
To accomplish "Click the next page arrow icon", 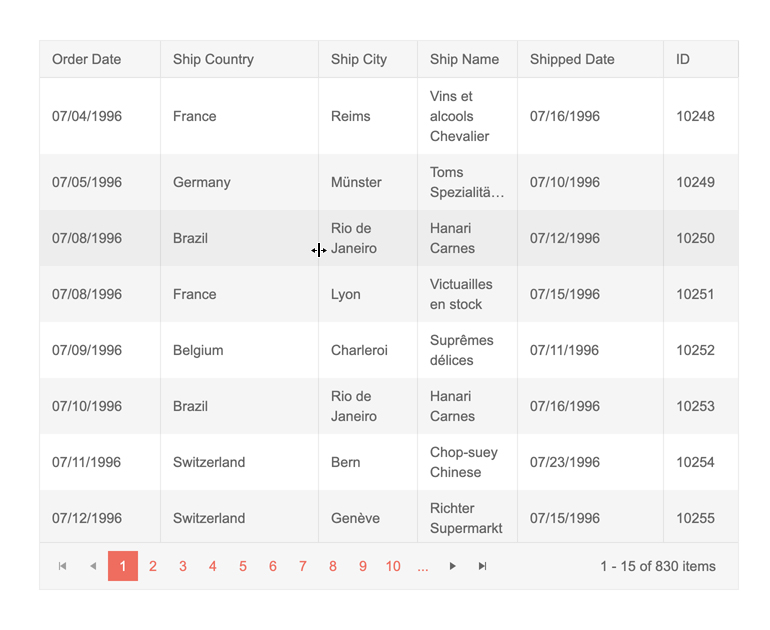I will pos(453,566).
